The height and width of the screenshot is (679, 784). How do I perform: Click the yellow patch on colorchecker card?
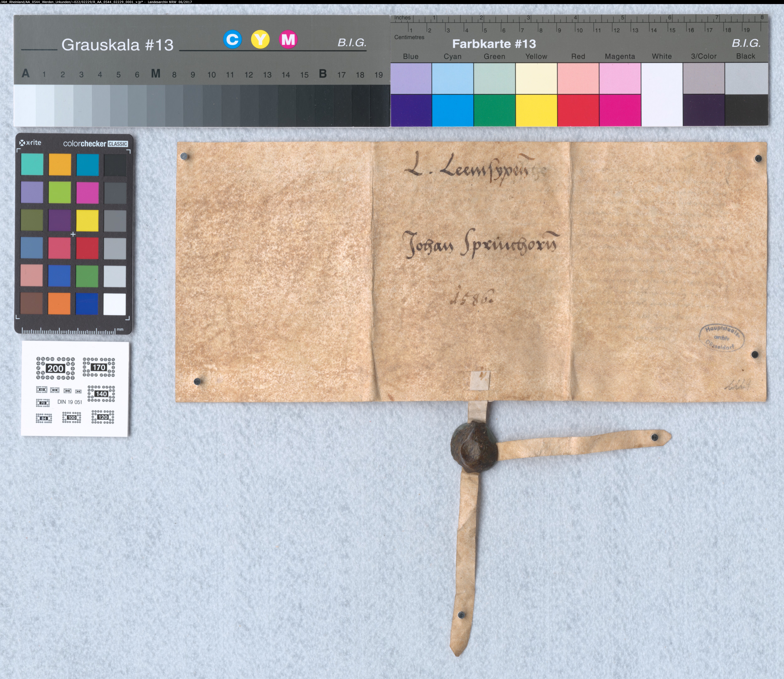[x=87, y=221]
